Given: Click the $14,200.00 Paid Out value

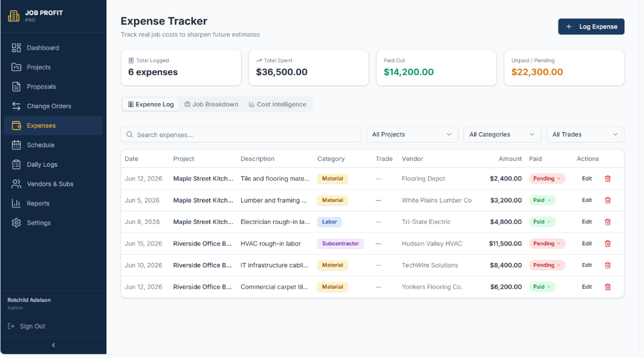Looking at the screenshot, I should [409, 72].
